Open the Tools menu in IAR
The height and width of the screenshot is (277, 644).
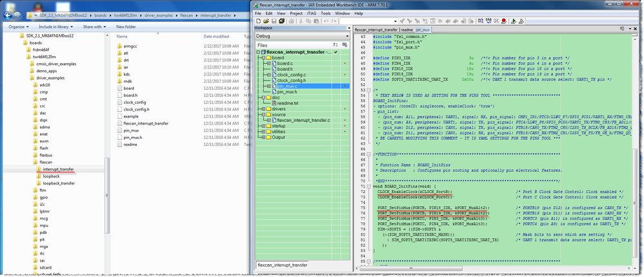[x=326, y=13]
